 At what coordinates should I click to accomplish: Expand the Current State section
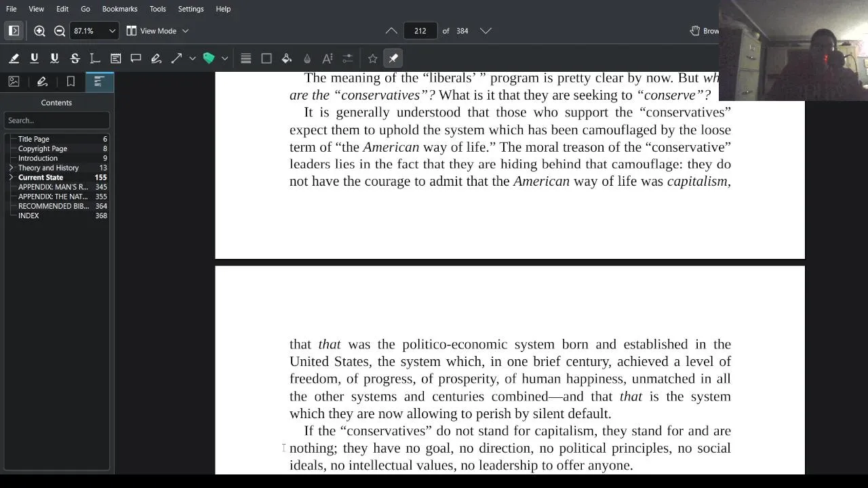tap(11, 177)
